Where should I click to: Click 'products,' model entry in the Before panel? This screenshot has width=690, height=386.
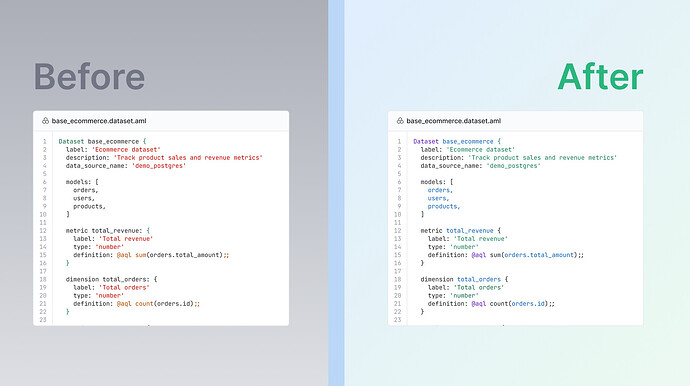coord(89,206)
